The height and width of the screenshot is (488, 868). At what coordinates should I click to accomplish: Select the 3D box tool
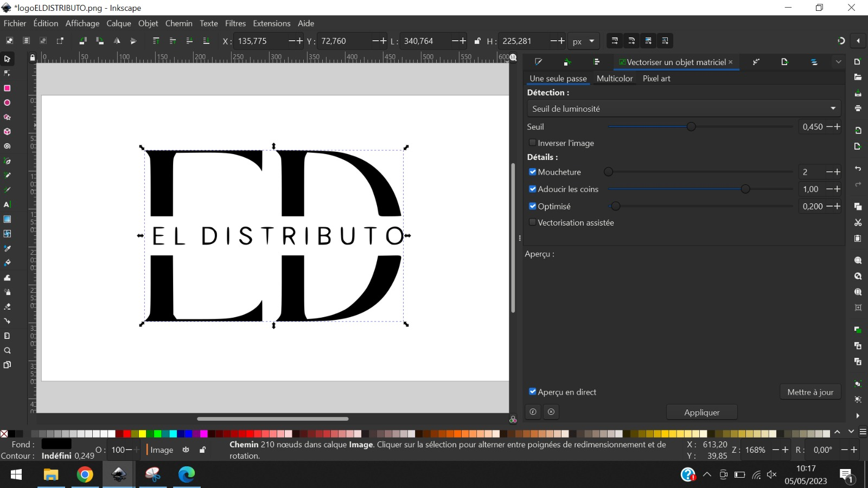7,132
